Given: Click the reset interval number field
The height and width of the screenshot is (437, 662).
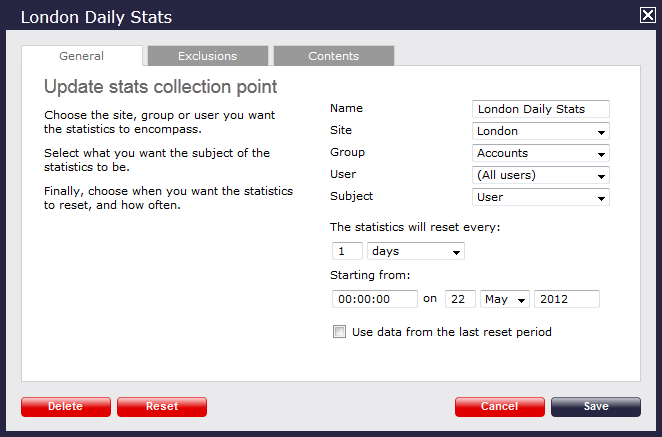Looking at the screenshot, I should click(347, 251).
